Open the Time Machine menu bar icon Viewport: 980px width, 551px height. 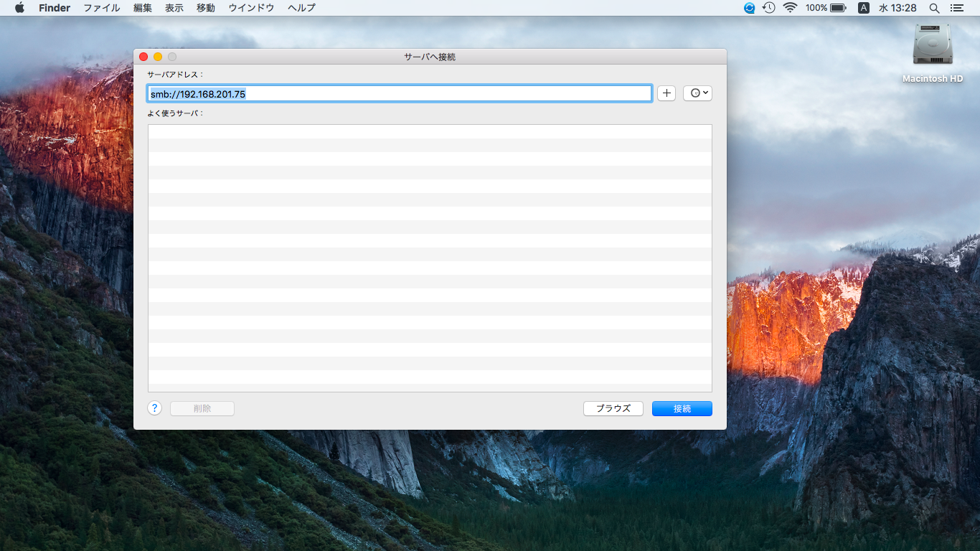(769, 8)
